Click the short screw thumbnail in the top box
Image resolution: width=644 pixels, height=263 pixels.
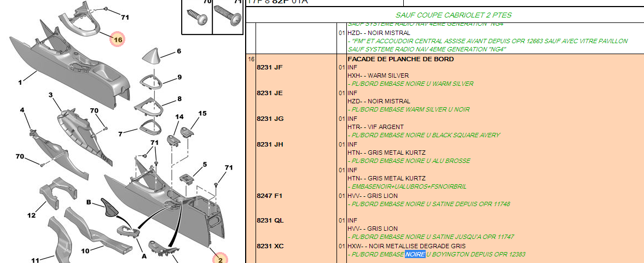(x=198, y=15)
